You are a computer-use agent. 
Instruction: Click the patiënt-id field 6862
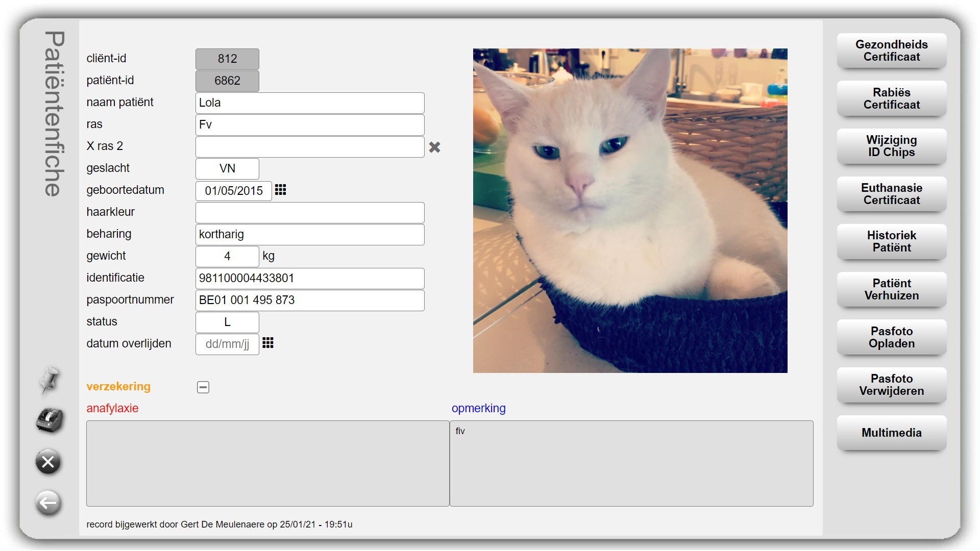click(x=227, y=81)
